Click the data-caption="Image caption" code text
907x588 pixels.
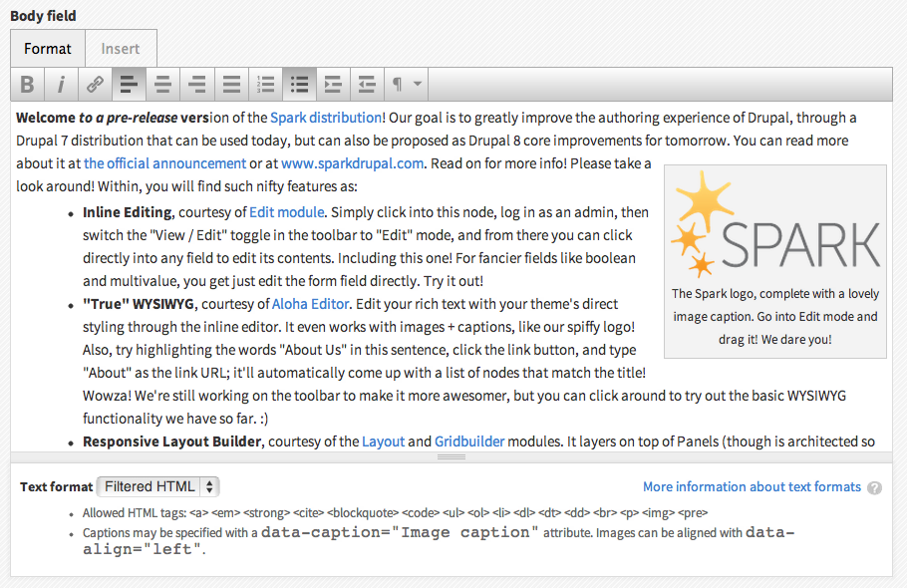pyautogui.click(x=400, y=532)
